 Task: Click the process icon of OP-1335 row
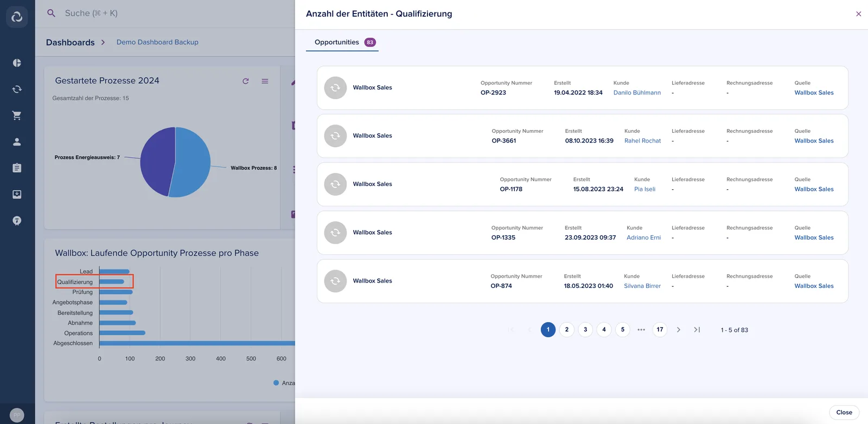pos(335,233)
